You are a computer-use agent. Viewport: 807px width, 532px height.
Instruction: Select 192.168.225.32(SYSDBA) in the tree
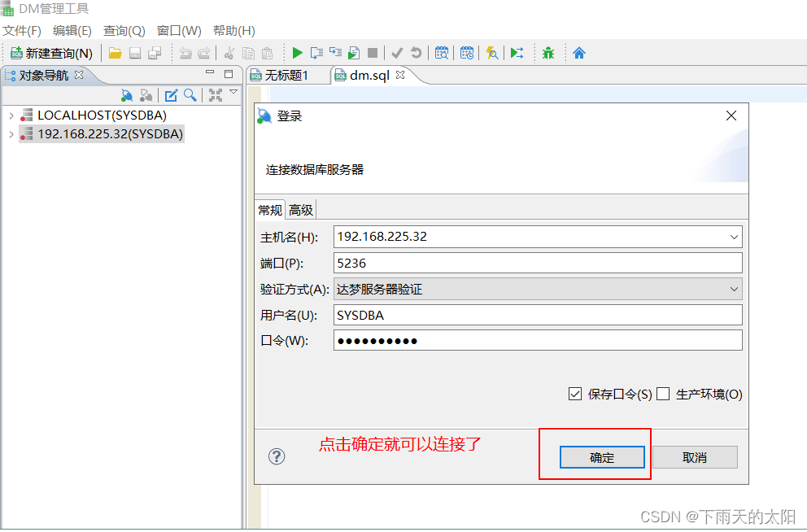pos(110,134)
